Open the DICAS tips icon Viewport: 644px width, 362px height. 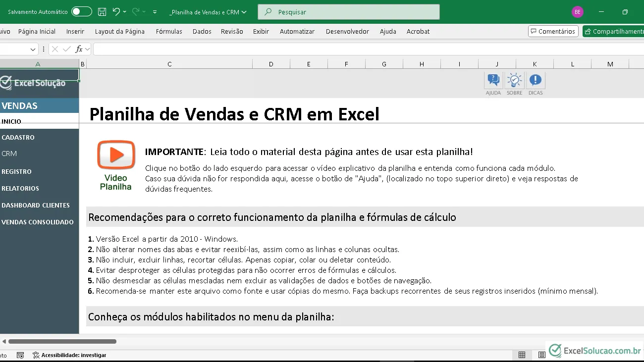[536, 80]
